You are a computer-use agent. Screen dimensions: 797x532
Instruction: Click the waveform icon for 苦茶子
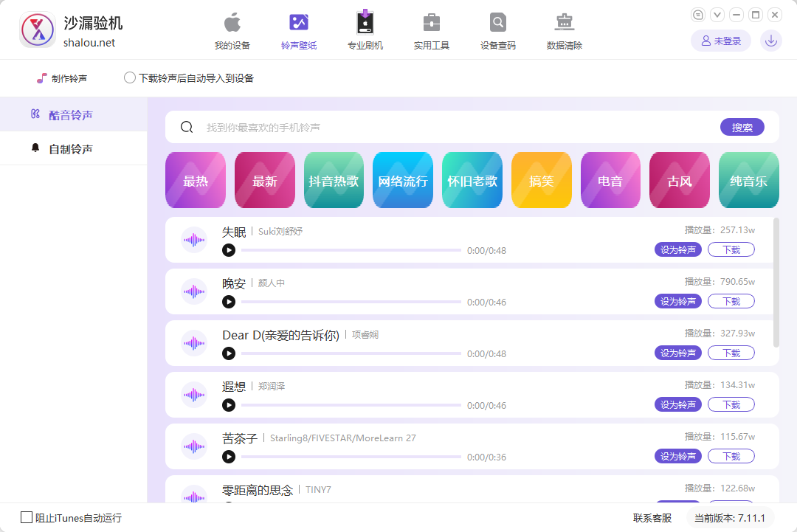[194, 446]
